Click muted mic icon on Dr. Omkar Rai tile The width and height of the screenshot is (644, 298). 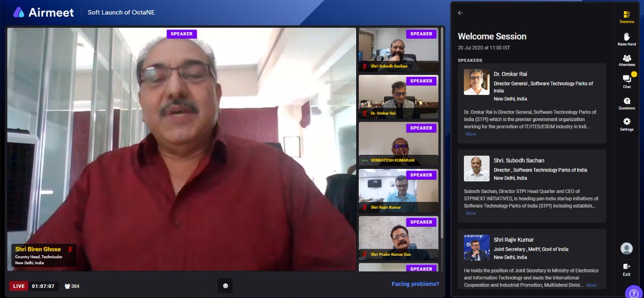[x=365, y=114]
